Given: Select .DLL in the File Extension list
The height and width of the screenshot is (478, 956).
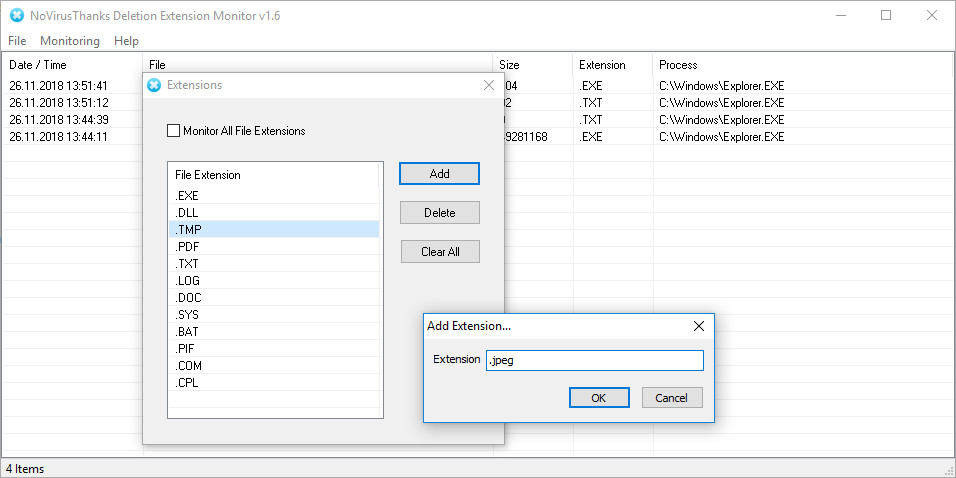Looking at the screenshot, I should pos(273,213).
